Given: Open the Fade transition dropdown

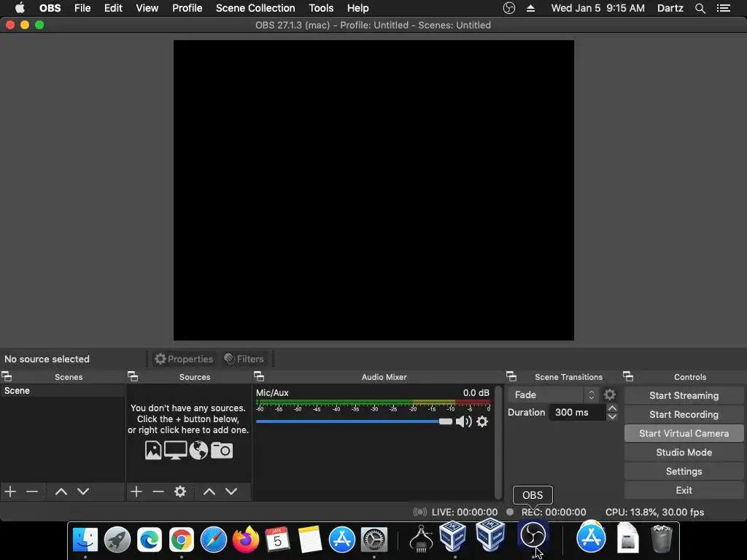Looking at the screenshot, I should pyautogui.click(x=553, y=394).
